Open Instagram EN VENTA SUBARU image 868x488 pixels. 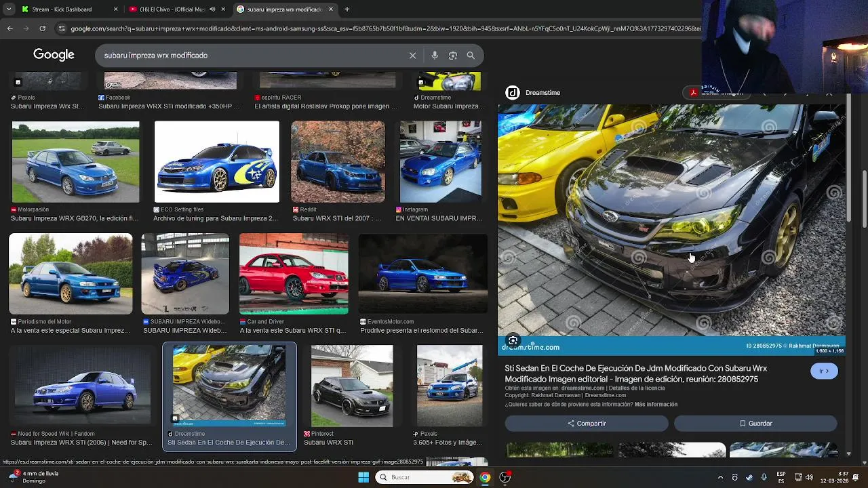click(x=441, y=162)
